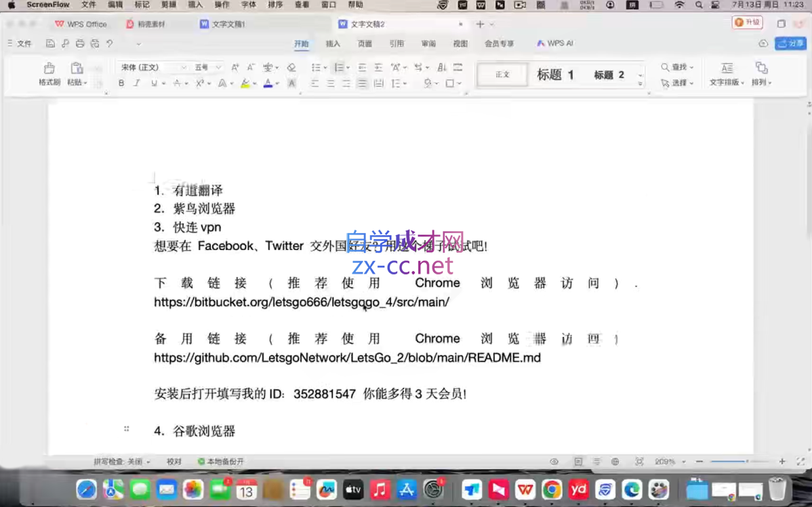This screenshot has width=812, height=507.
Task: Switch to the Page (页面) ribbon tab
Action: pyautogui.click(x=365, y=43)
